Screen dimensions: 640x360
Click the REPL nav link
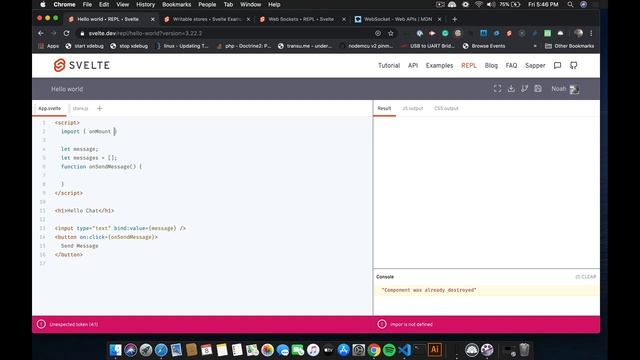[469, 65]
